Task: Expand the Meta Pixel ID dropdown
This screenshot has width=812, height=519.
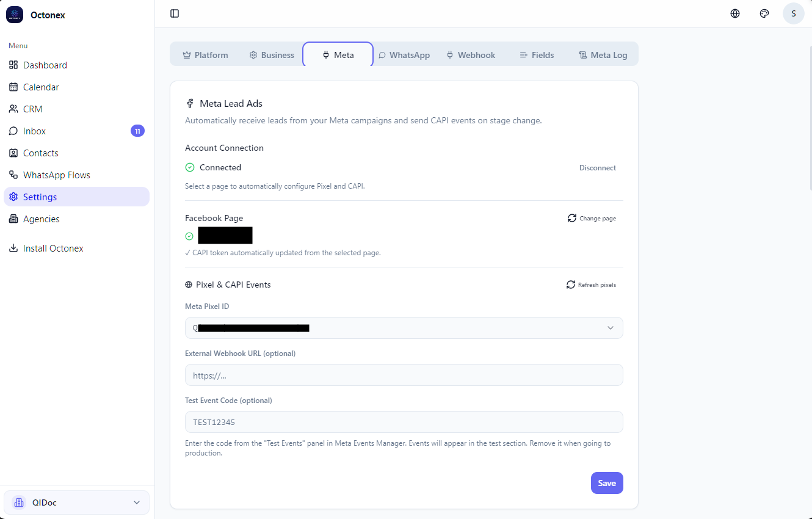Action: click(404, 328)
